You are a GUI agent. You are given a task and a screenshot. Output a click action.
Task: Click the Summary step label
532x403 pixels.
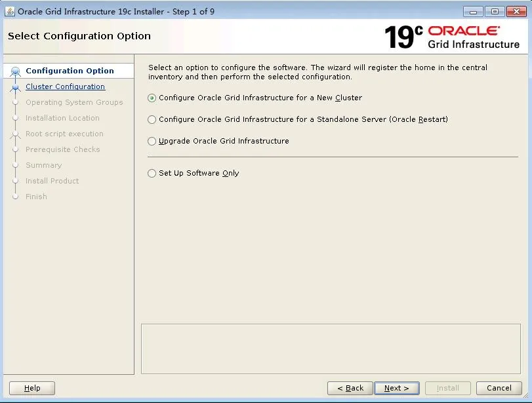(x=44, y=165)
